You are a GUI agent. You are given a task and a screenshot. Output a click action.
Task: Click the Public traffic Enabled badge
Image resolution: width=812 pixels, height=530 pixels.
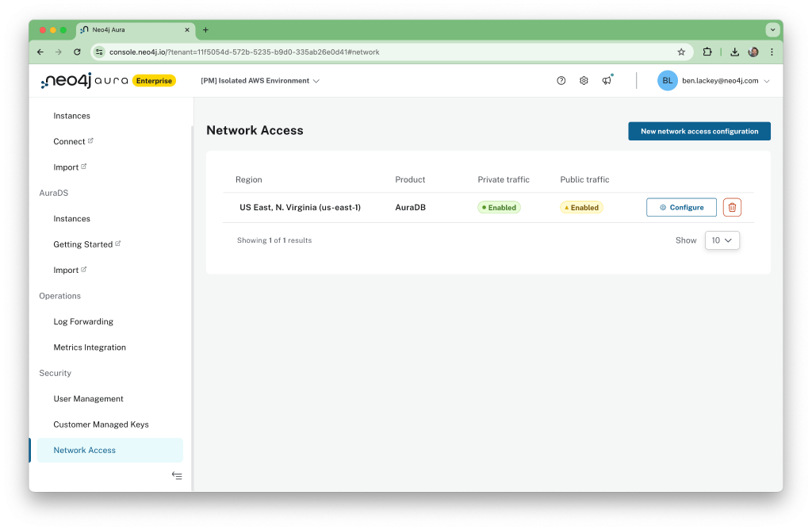(581, 207)
